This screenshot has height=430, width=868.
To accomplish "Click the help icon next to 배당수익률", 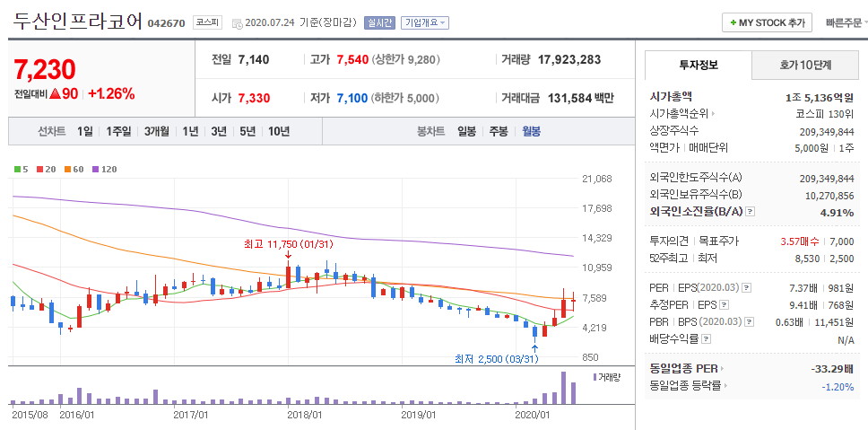I will pyautogui.click(x=706, y=339).
